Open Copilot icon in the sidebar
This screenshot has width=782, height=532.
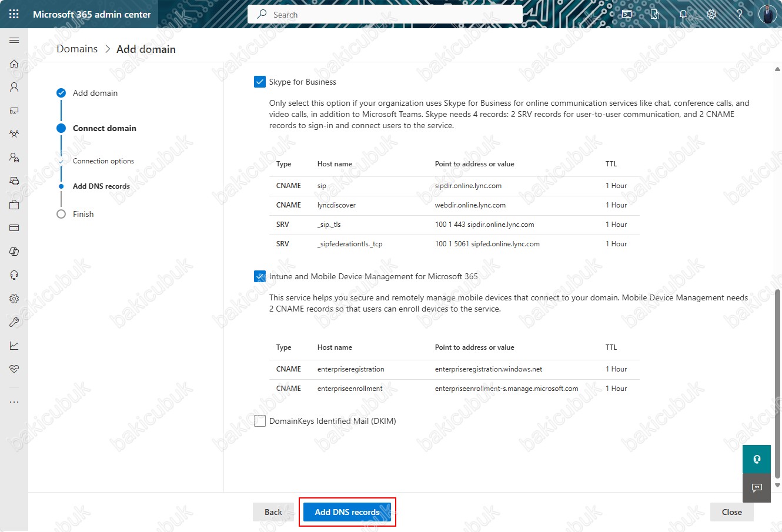[x=14, y=252]
